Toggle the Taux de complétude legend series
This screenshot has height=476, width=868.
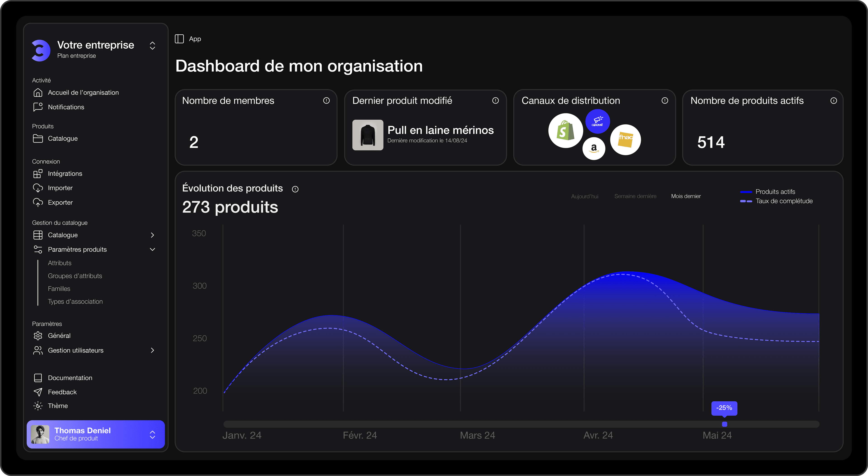784,201
